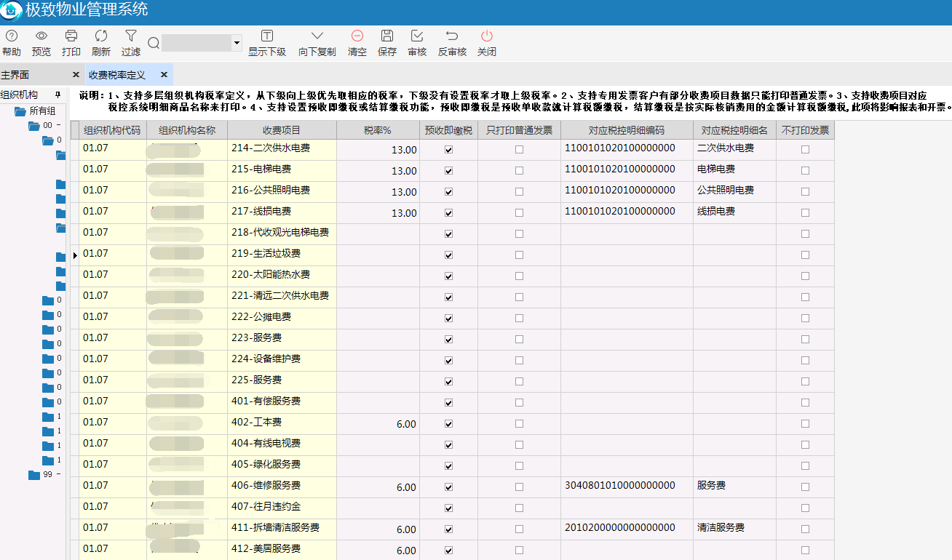Switch to the 主界面 tab
Screen dimensions: 952x560
coord(15,75)
